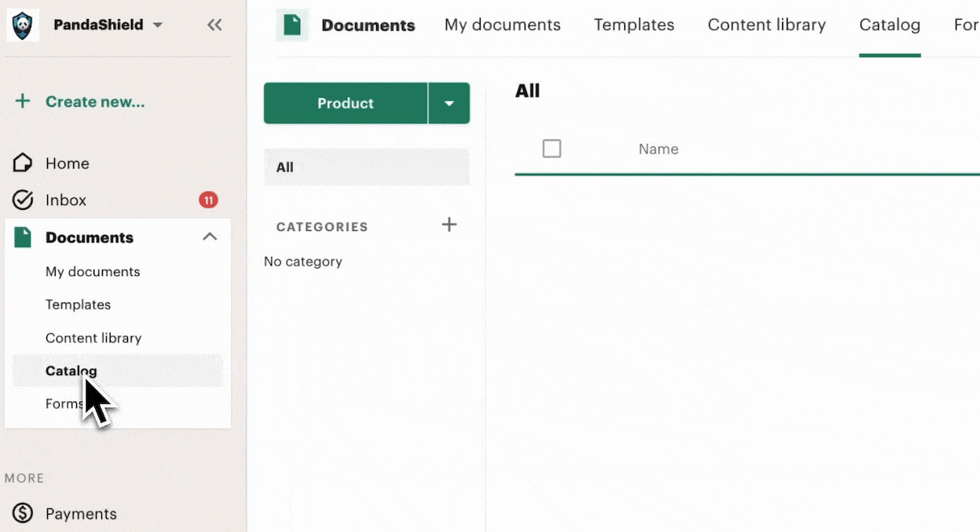
Task: Select the Inbox icon
Action: coord(23,200)
